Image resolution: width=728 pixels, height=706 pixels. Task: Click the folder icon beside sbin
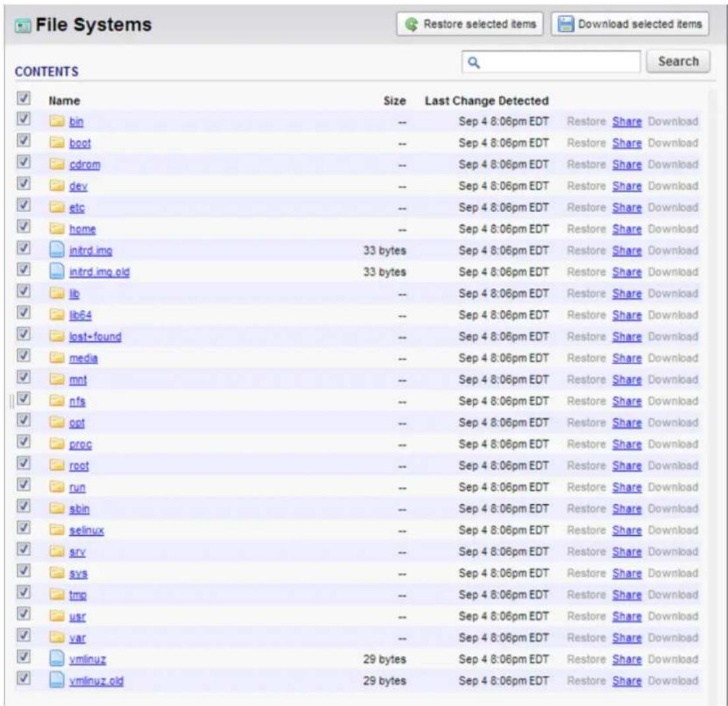(57, 509)
